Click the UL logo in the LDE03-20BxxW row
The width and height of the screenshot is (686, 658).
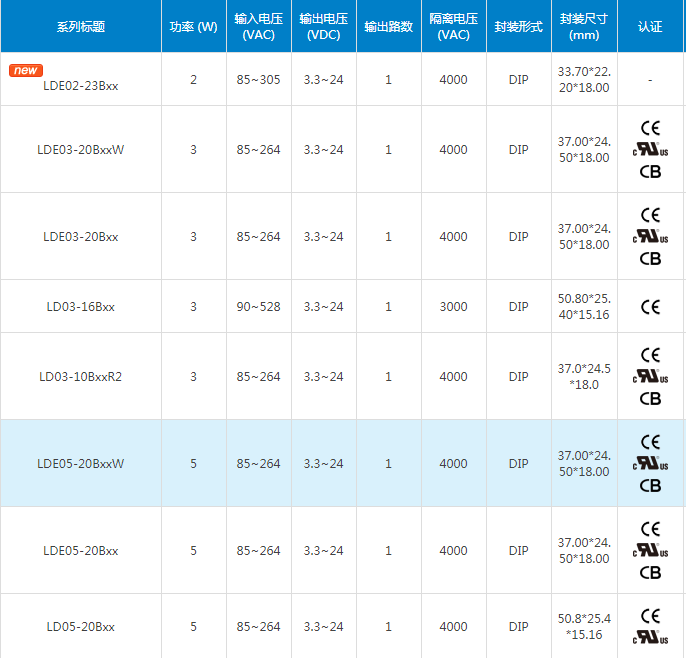[650, 149]
